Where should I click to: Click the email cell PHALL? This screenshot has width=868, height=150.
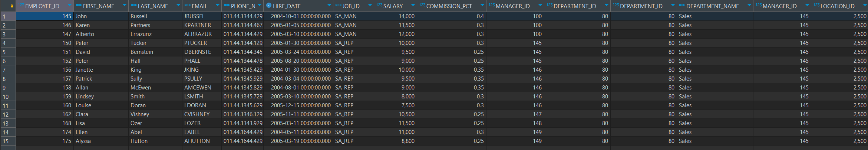pos(202,61)
